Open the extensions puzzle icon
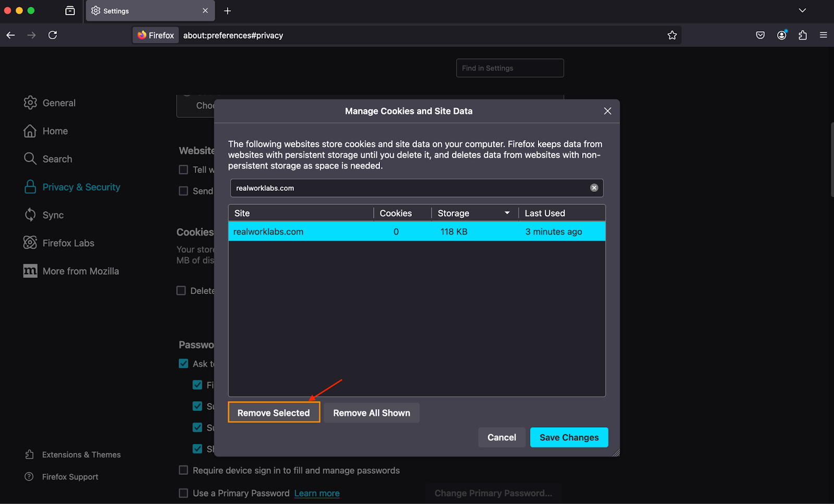834x504 pixels. coord(803,35)
